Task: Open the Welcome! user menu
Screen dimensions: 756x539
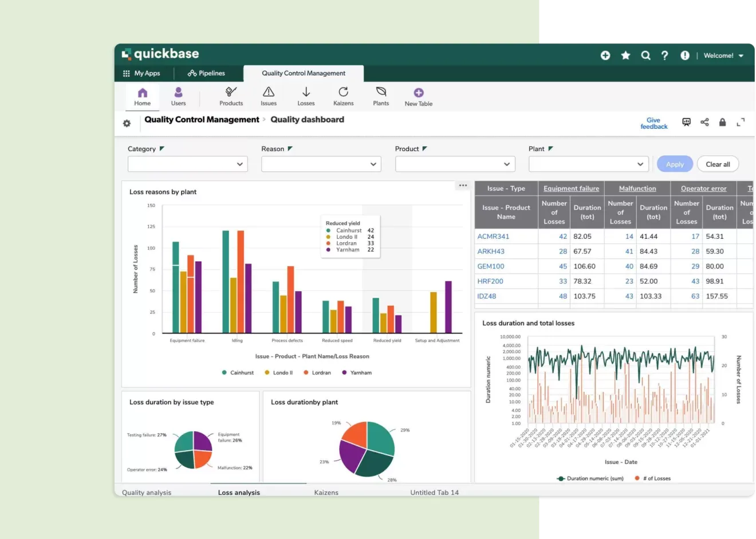Action: 722,56
